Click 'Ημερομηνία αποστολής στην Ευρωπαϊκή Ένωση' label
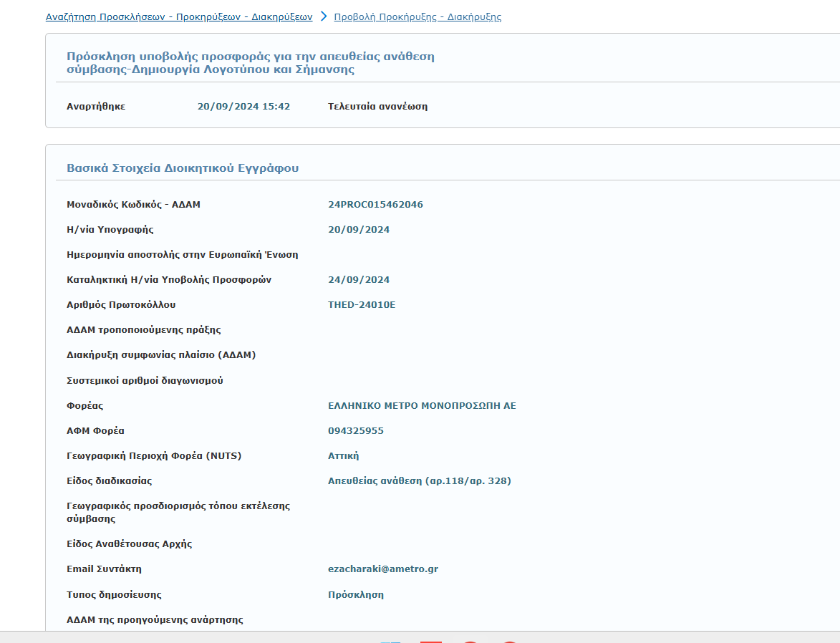840x643 pixels. click(x=182, y=254)
